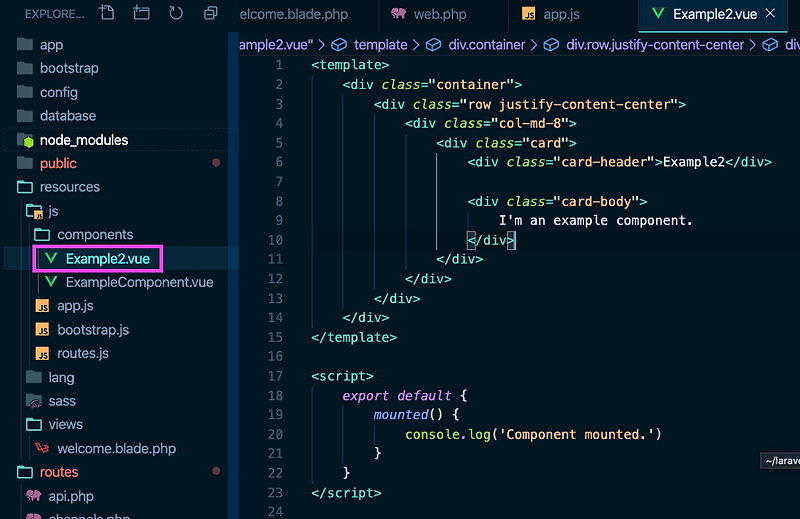Place cursor on the console.log line
Image resolution: width=800 pixels, height=519 pixels.
click(533, 434)
